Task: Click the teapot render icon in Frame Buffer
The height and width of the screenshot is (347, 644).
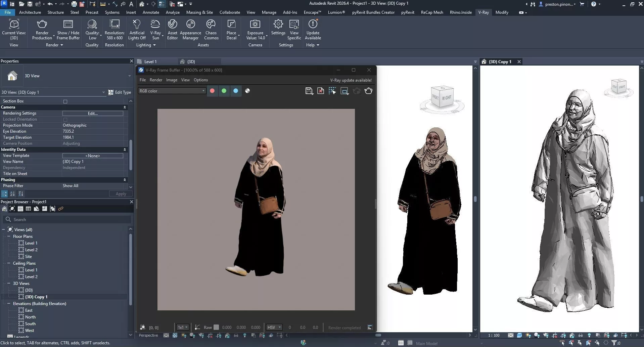Action: pyautogui.click(x=368, y=91)
